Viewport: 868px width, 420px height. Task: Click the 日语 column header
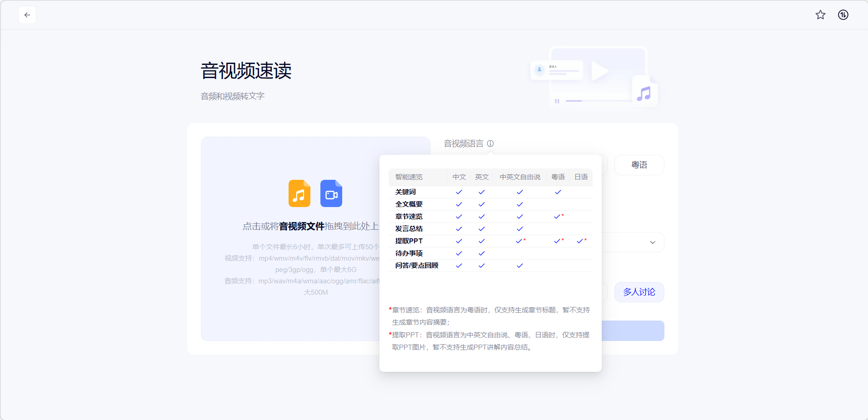coord(581,177)
